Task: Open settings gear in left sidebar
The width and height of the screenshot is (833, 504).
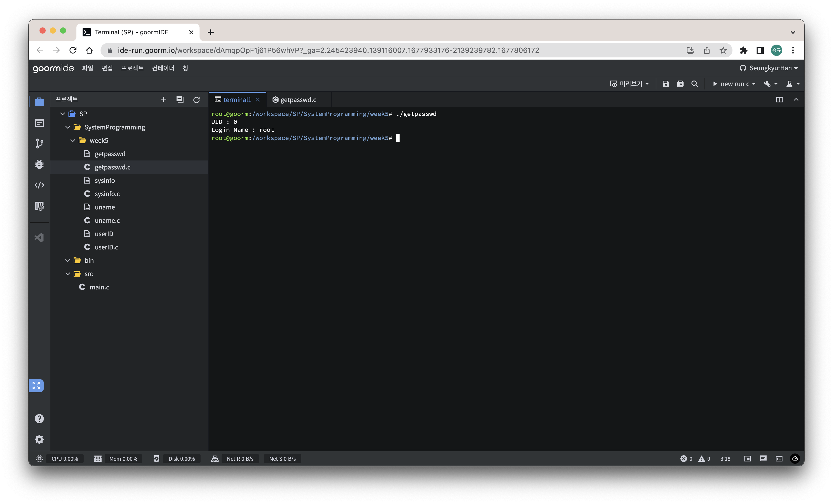Action: click(39, 439)
